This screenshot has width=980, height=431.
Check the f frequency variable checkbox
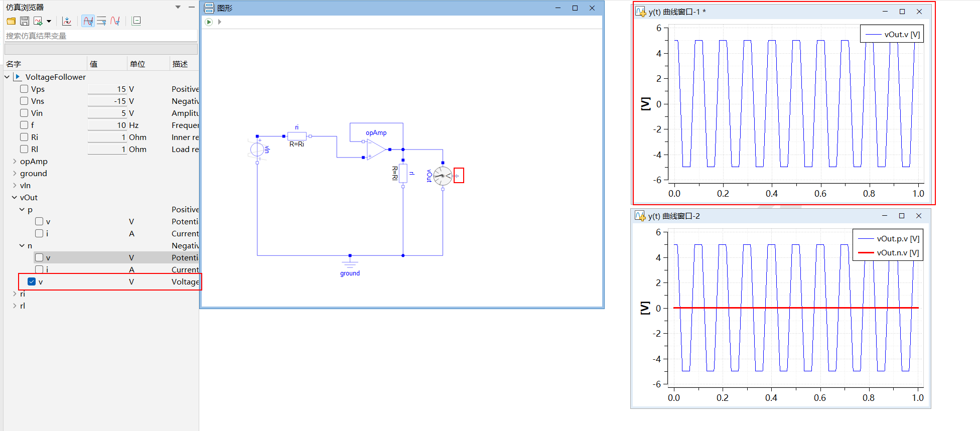tap(24, 125)
